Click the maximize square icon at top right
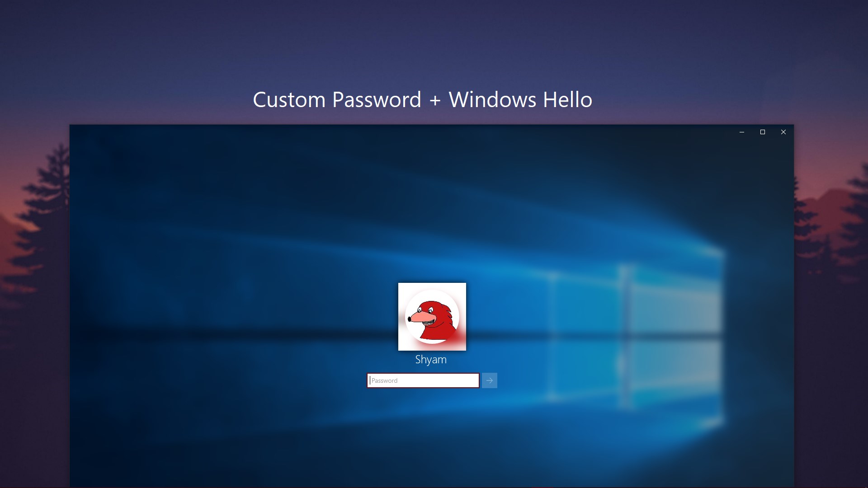 tap(763, 132)
